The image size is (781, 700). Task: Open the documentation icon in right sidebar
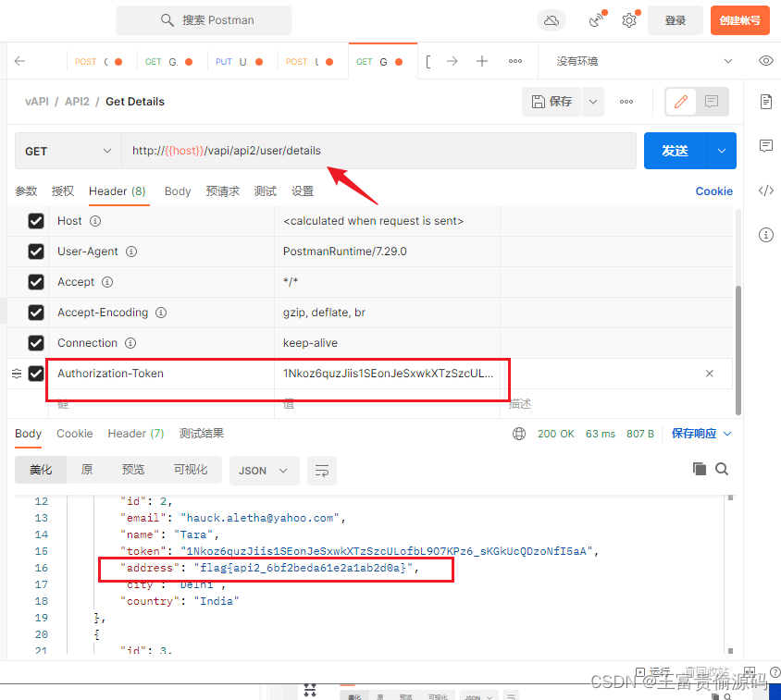tap(766, 102)
